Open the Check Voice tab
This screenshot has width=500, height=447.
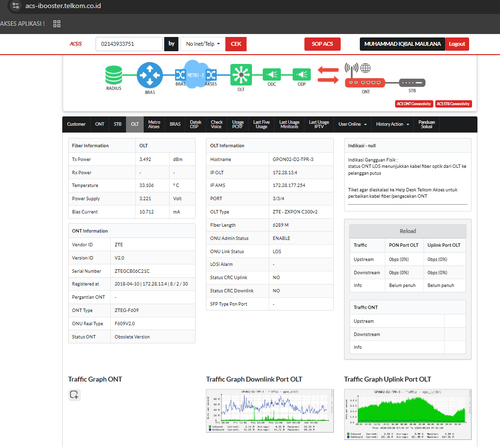(216, 124)
